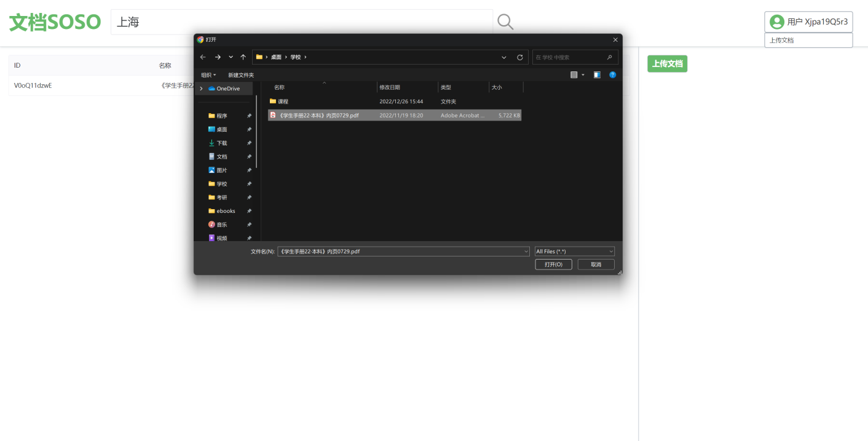
Task: Expand the file name history dropdown arrow
Action: [x=526, y=252]
